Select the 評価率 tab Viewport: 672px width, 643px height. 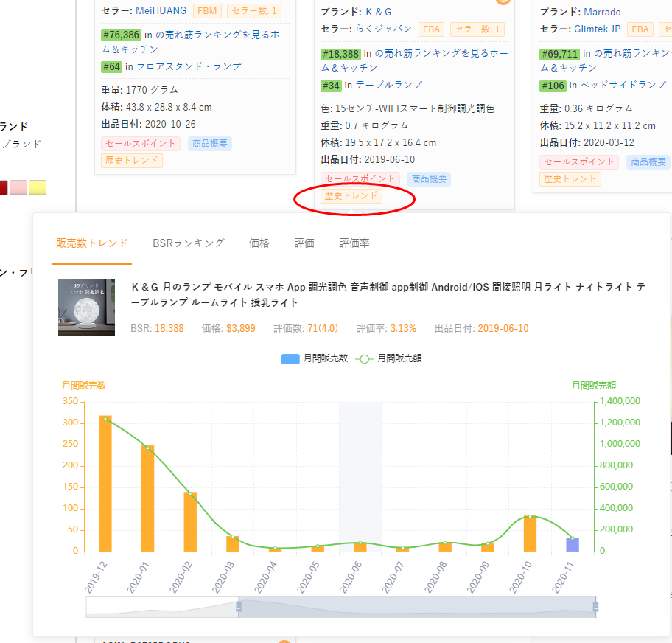354,243
